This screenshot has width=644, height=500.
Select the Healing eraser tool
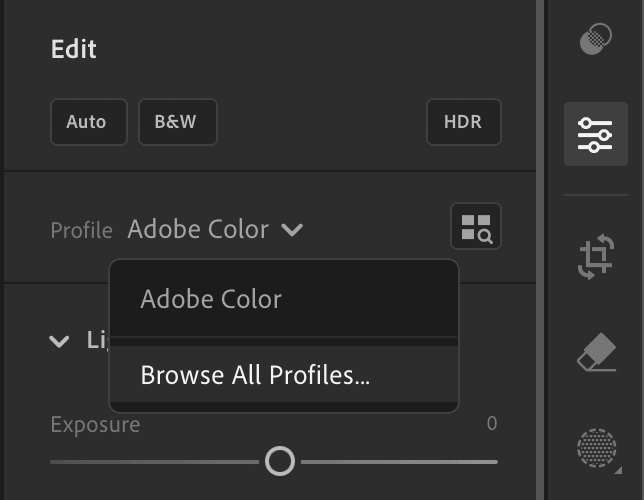[596, 352]
